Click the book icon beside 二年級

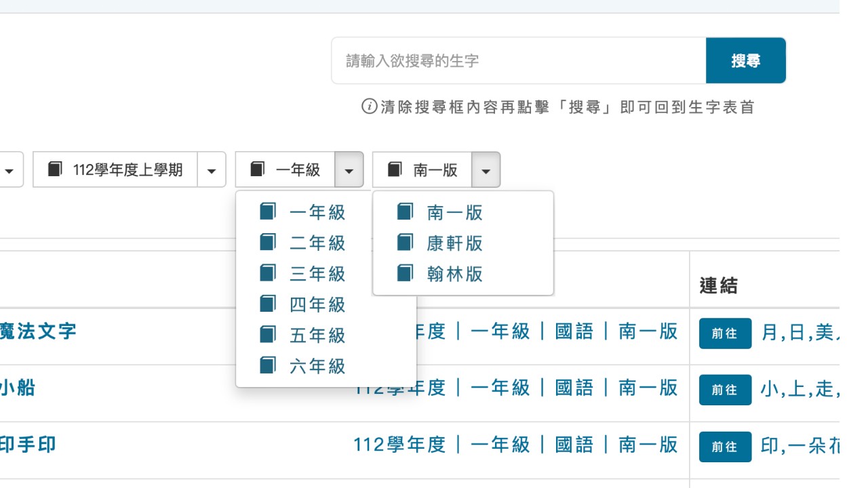[x=268, y=242]
